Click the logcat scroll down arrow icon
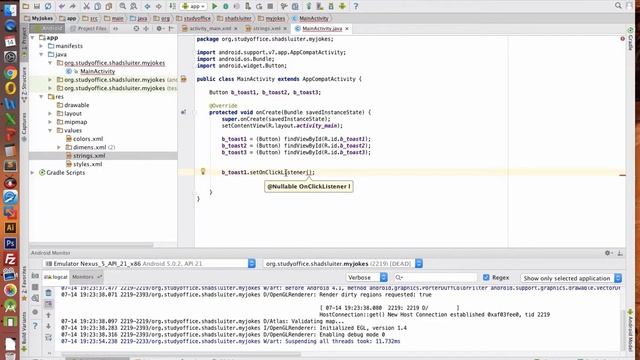This screenshot has width=640, height=360. (48, 326)
